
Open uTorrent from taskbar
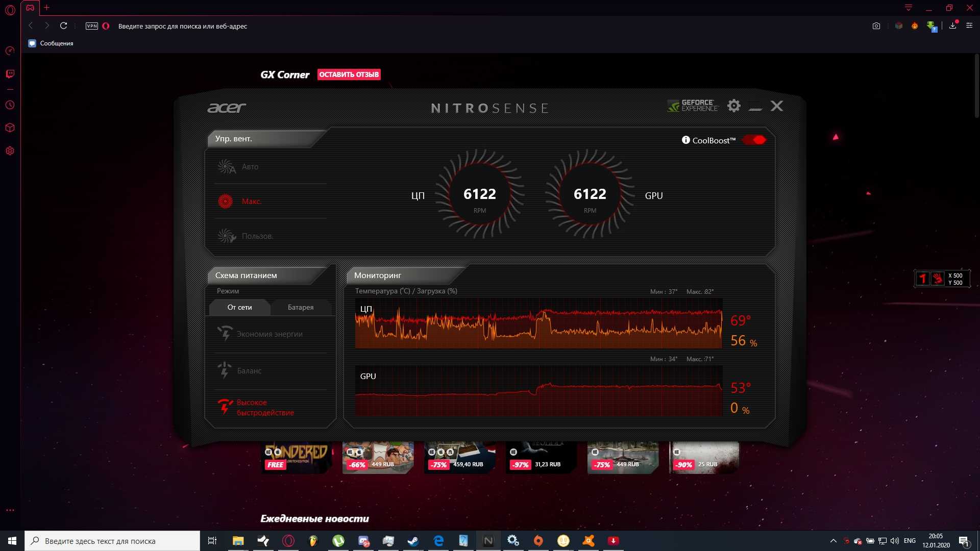coord(338,541)
